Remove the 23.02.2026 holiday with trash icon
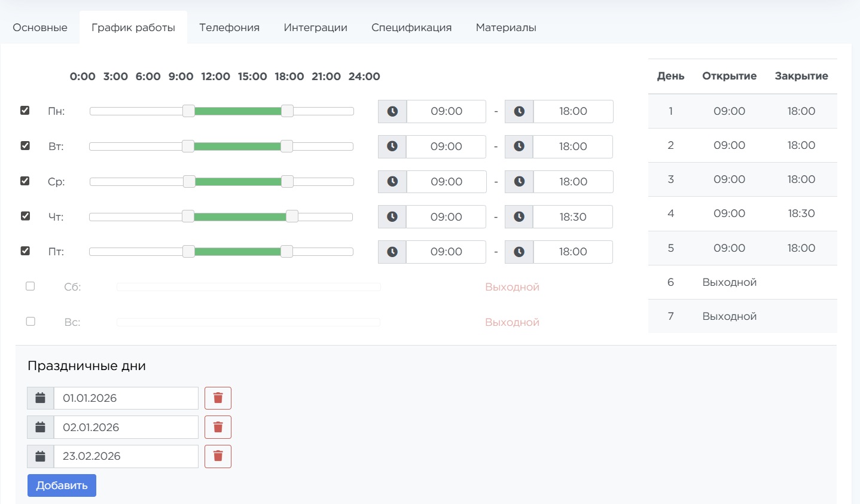 pos(218,456)
